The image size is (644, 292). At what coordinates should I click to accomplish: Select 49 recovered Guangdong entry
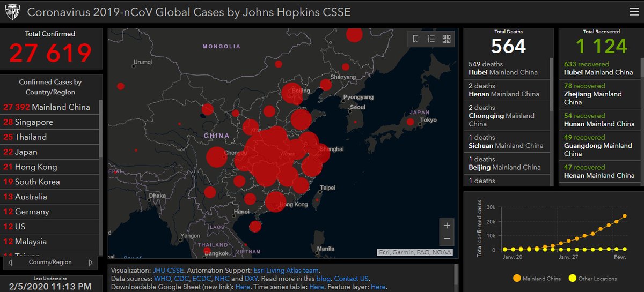click(599, 145)
